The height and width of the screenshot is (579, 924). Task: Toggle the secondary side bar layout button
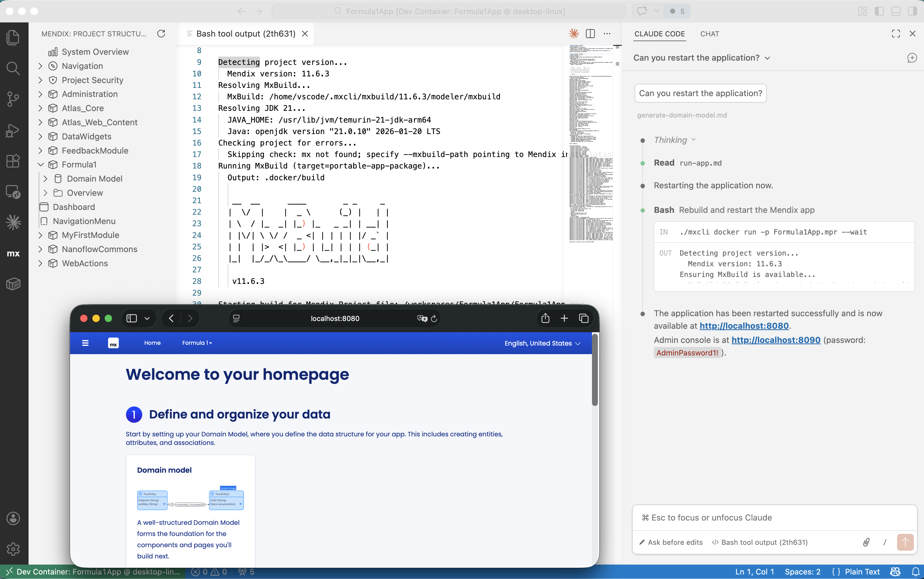point(913,11)
